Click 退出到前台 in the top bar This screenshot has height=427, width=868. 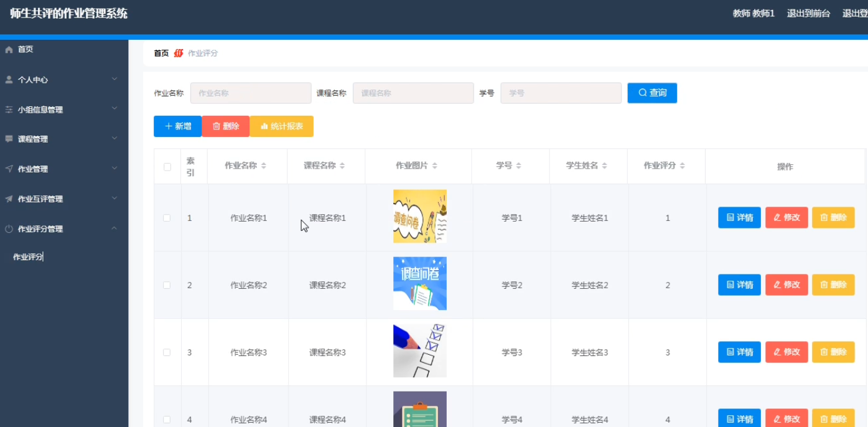click(808, 13)
